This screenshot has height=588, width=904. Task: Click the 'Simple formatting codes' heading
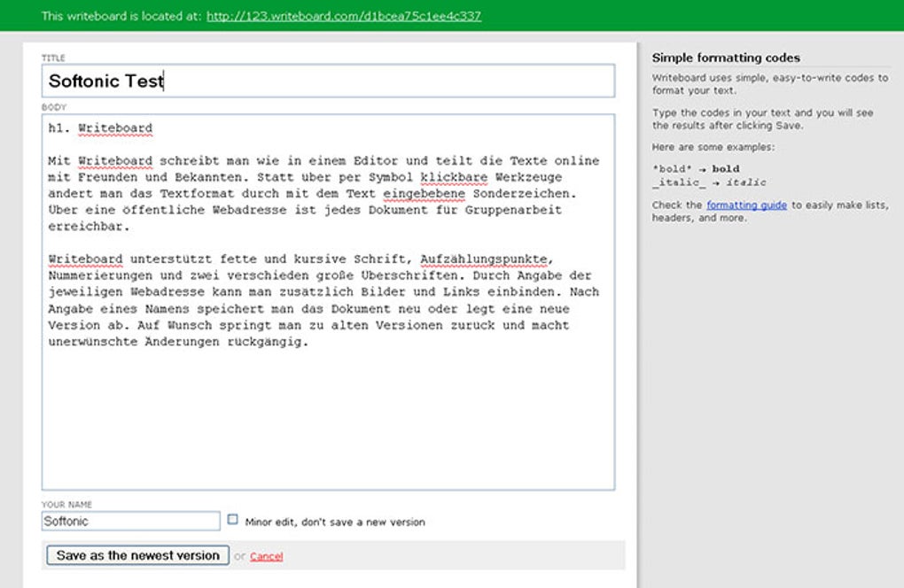click(x=726, y=58)
